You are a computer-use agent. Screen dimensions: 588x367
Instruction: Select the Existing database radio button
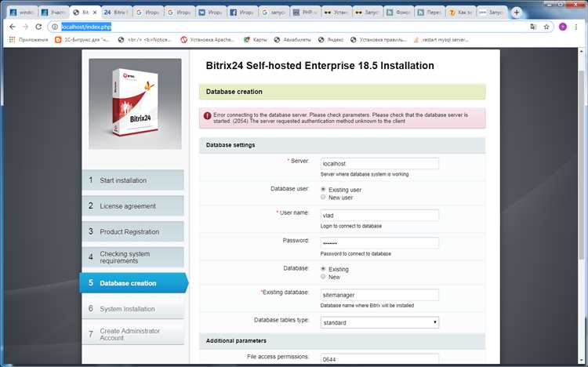(x=323, y=269)
